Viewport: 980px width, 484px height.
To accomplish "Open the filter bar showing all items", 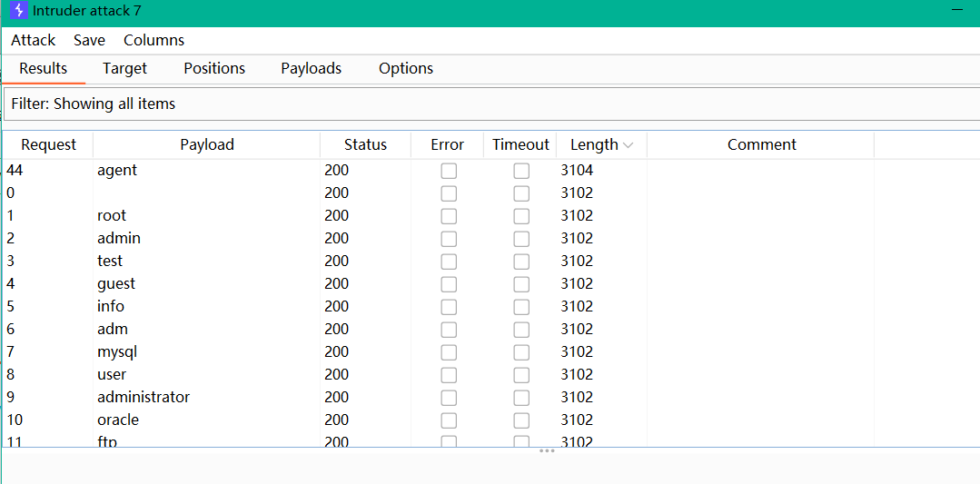I will pyautogui.click(x=490, y=104).
